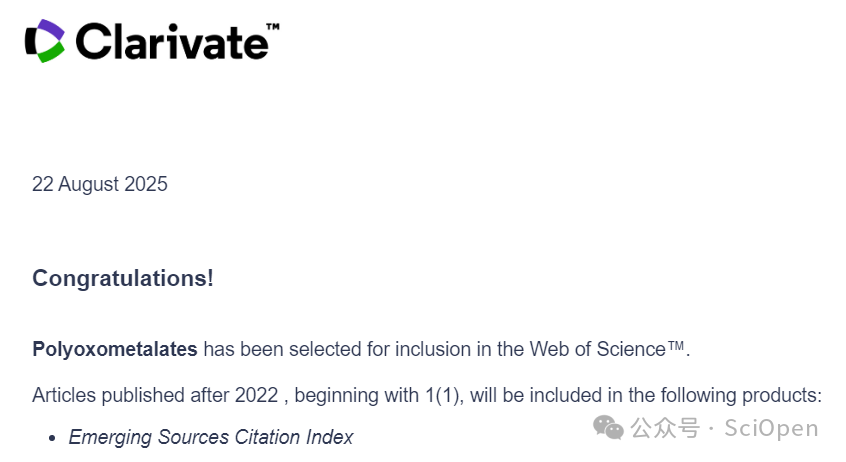Screen dimensions: 846x462
Task: Click the bold Polyoxometalates journal name
Action: coord(115,349)
